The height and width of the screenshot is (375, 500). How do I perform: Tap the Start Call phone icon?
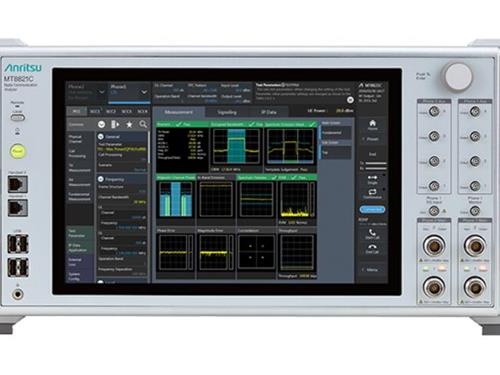372,234
